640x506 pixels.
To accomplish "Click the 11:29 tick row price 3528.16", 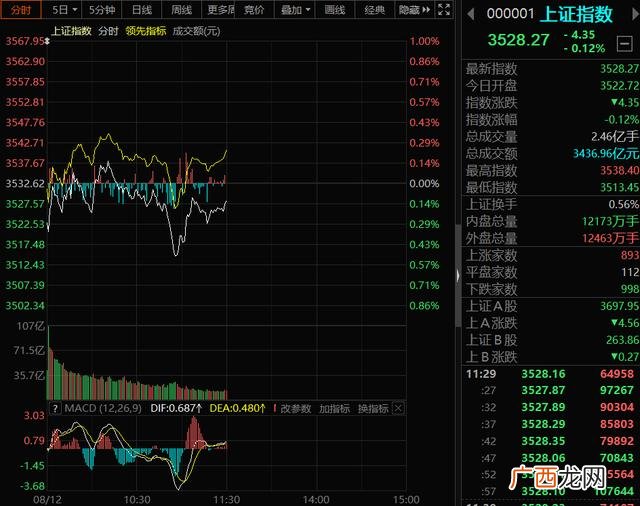I will (544, 374).
